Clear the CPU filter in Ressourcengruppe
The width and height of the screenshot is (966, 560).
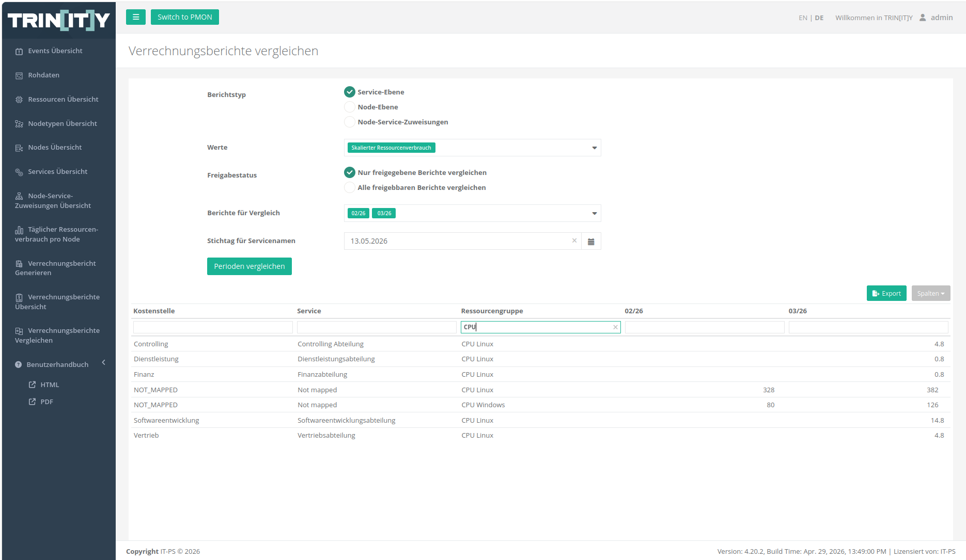pyautogui.click(x=615, y=327)
